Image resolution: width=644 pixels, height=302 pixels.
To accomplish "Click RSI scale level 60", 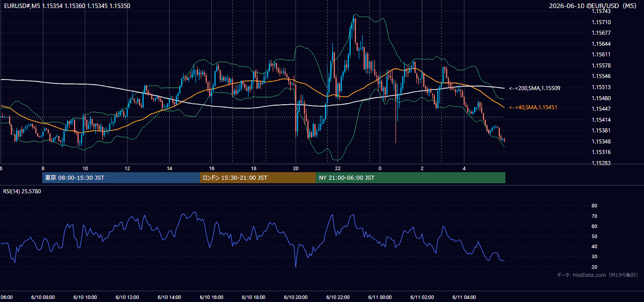I will tap(594, 226).
